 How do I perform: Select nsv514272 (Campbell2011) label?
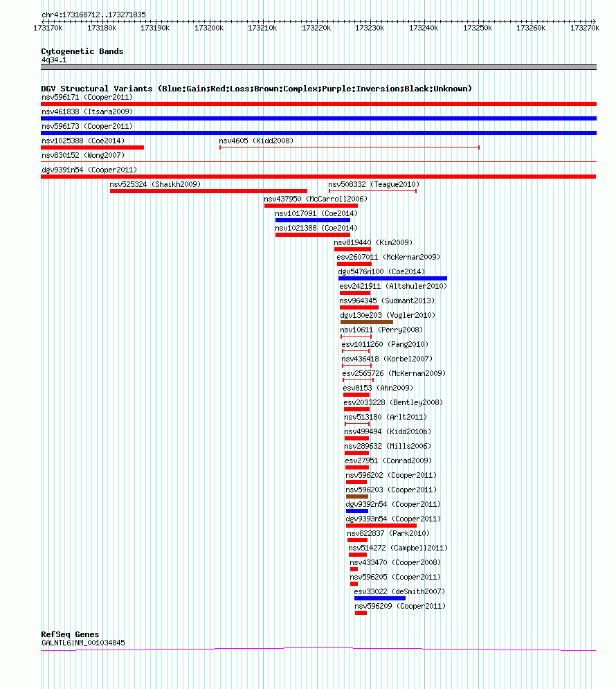pos(398,546)
